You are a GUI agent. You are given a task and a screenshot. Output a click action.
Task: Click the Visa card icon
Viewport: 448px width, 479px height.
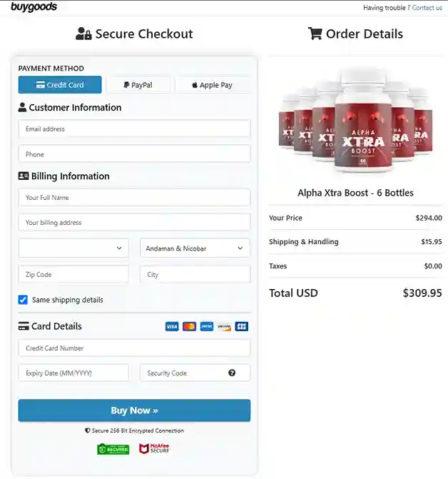(x=172, y=326)
